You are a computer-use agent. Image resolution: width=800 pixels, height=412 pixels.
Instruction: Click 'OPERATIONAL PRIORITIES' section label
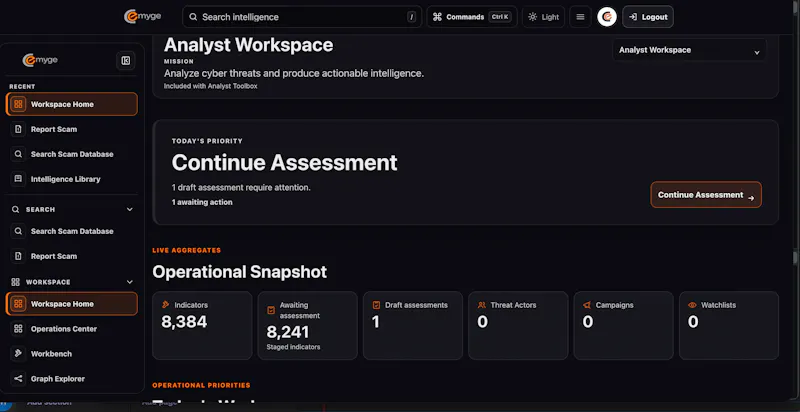(202, 385)
